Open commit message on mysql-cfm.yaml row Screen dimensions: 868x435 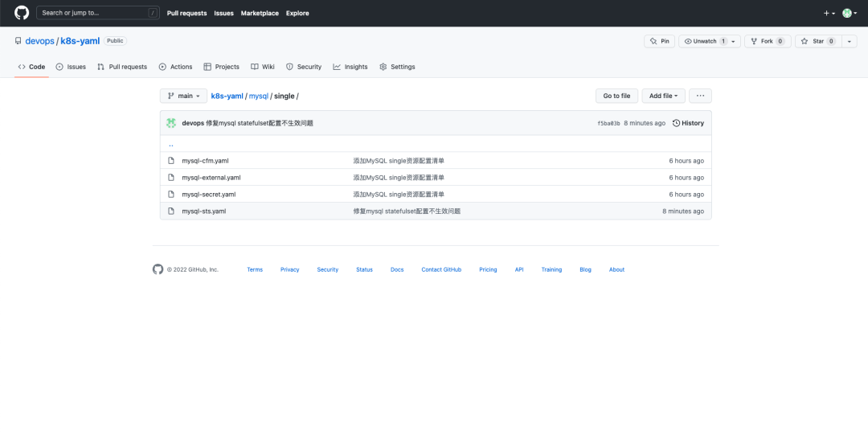coord(399,161)
